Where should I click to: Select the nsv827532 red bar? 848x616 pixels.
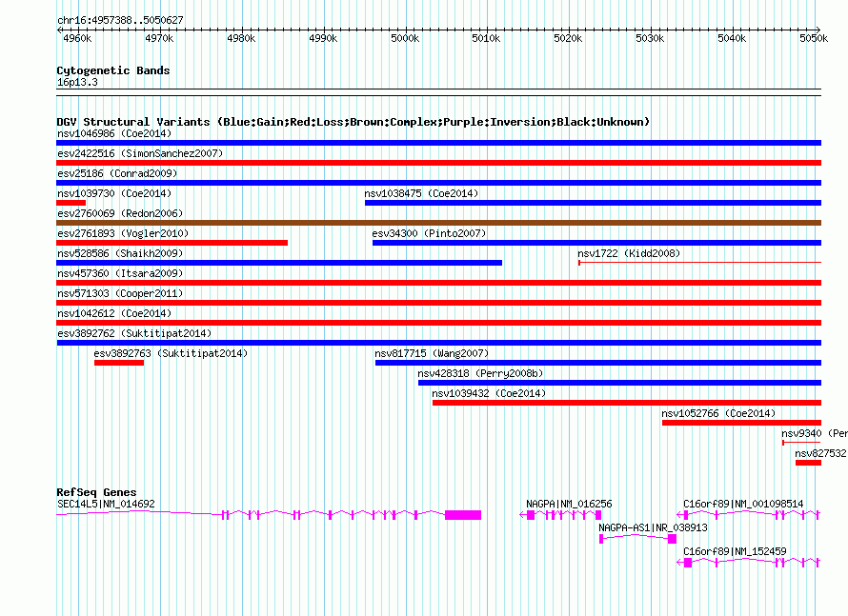coord(809,463)
